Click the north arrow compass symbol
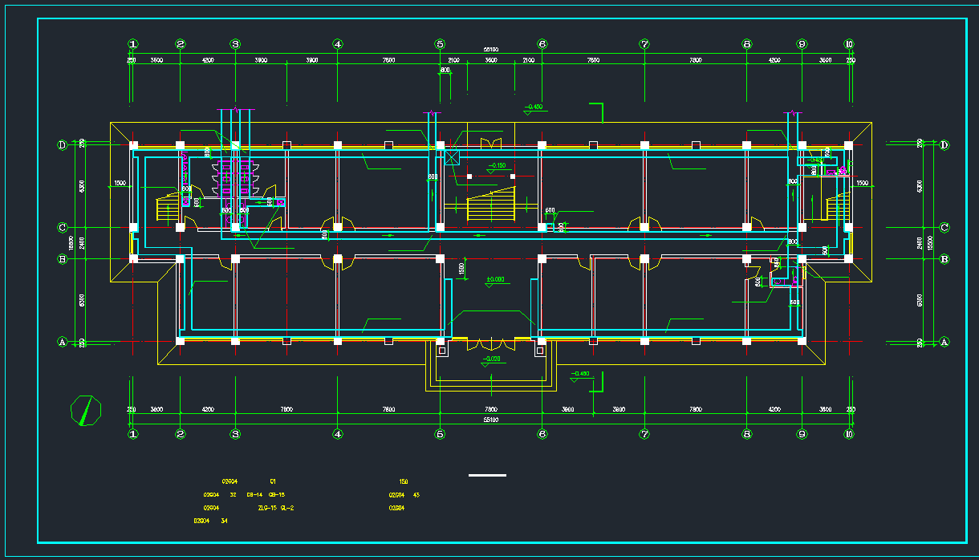The width and height of the screenshot is (979, 560). 86,411
